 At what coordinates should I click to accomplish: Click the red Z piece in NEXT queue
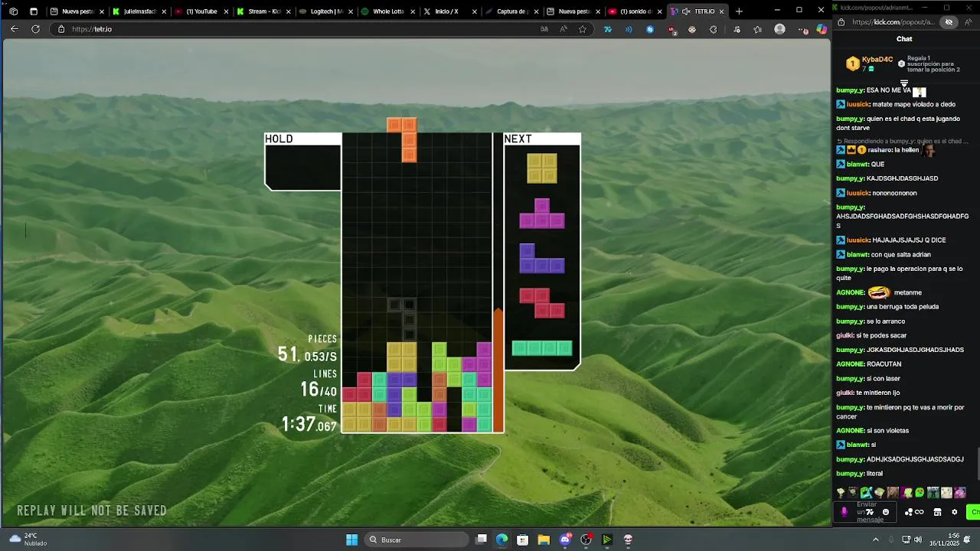(x=542, y=303)
